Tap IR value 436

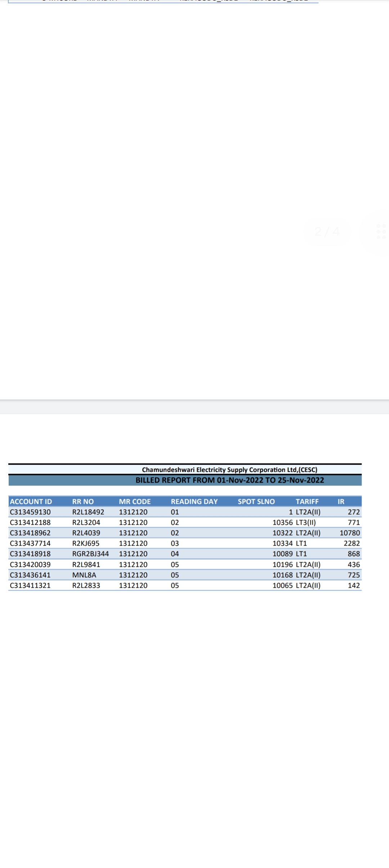[x=354, y=564]
